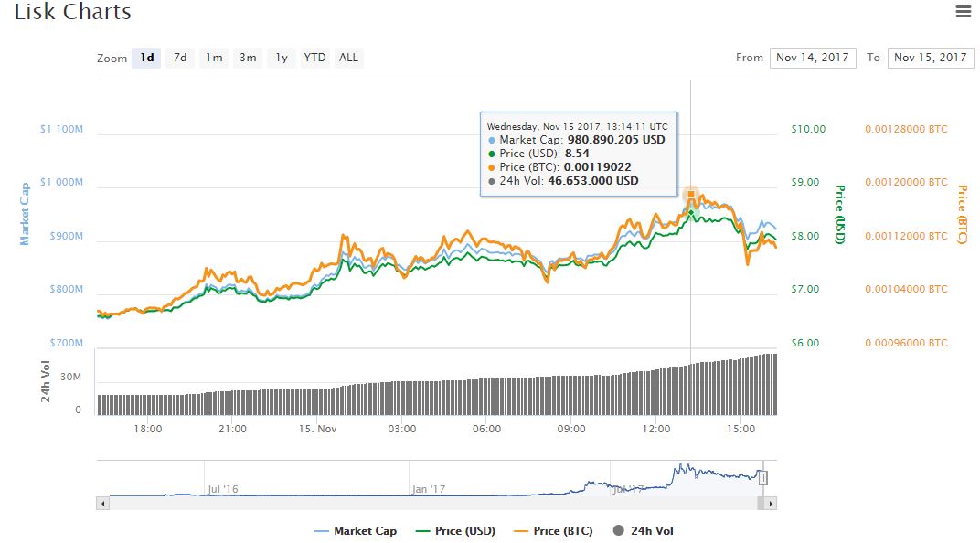Click the ALL zoom button
Viewport: 980px width, 543px height.
pos(348,57)
